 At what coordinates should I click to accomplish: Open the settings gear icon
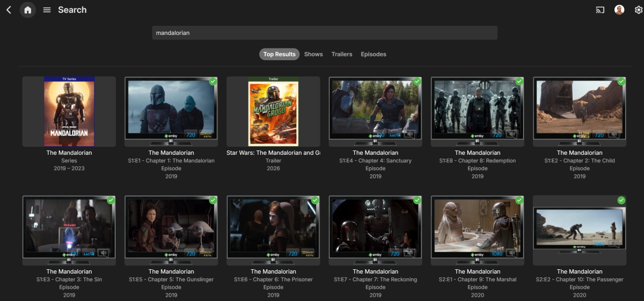pyautogui.click(x=639, y=10)
